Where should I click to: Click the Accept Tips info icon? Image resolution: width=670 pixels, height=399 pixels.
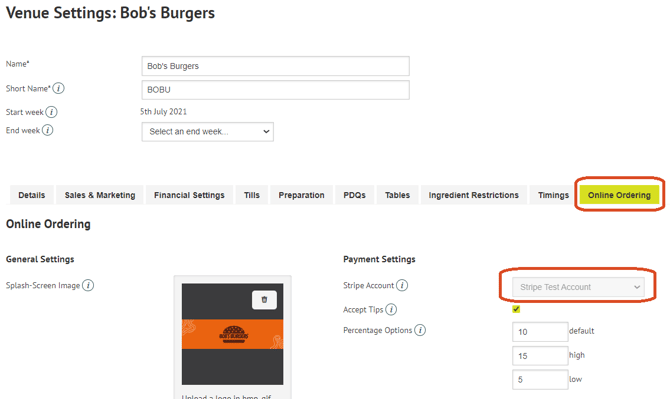391,309
